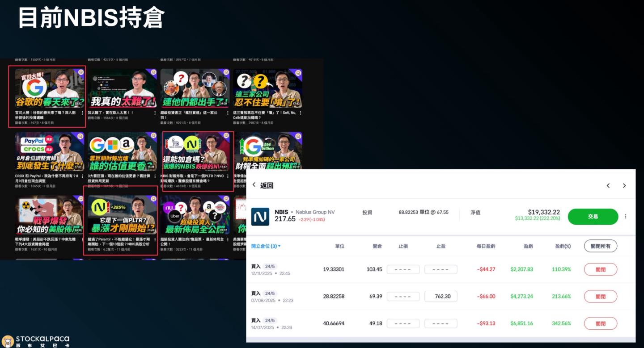Click the NBIS price 217.65
Image resolution: width=644 pixels, height=348 pixels.
(x=285, y=219)
